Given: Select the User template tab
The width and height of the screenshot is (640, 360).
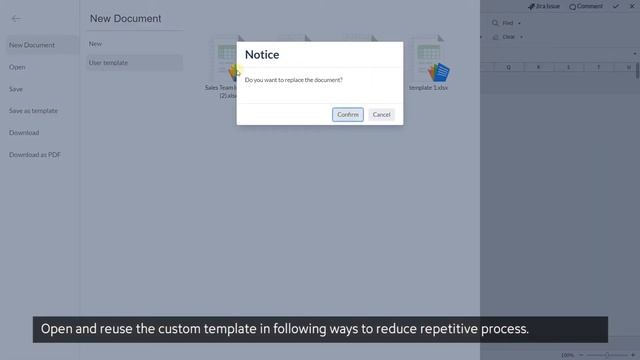Looking at the screenshot, I should pyautogui.click(x=134, y=63).
